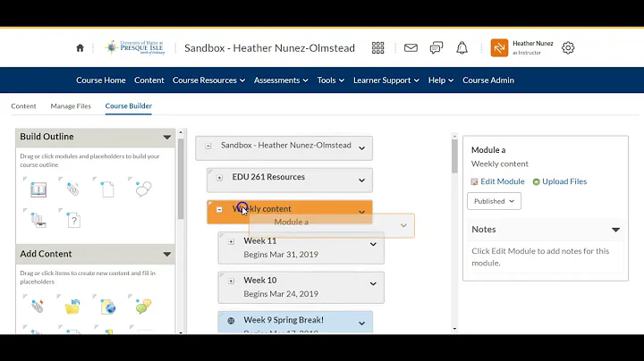Screen dimensions: 644x361
Task: Open the update alerts bell icon
Action: tap(462, 48)
